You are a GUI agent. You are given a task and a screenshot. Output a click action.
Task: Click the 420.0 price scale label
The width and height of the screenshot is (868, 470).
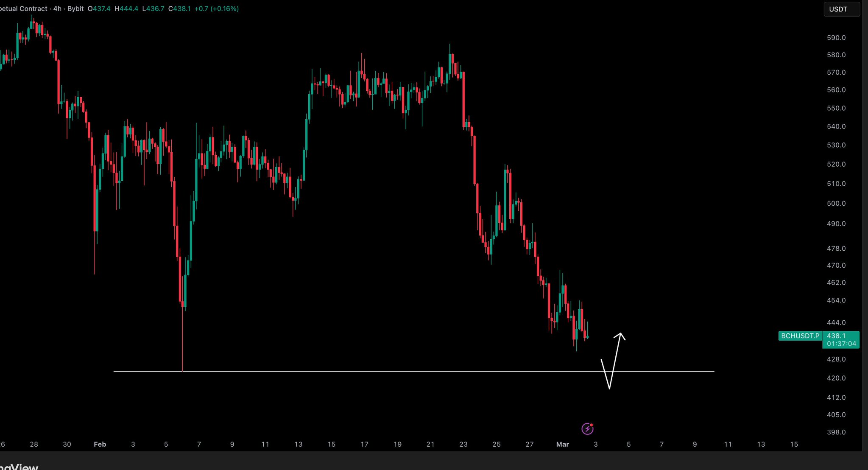[836, 378]
